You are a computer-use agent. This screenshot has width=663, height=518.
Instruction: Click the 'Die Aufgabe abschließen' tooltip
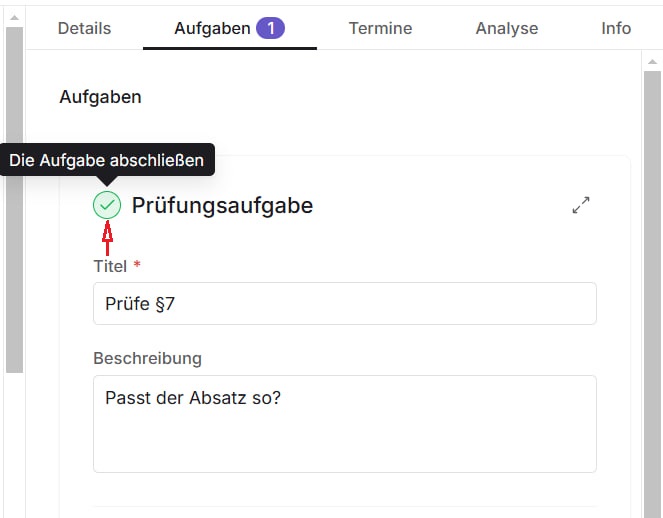107,159
